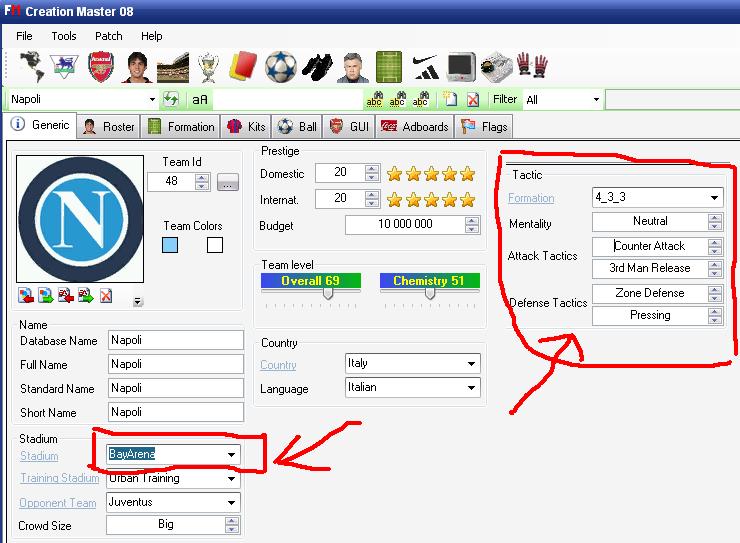
Task: Open the TV monitor toolbar icon
Action: tap(461, 67)
